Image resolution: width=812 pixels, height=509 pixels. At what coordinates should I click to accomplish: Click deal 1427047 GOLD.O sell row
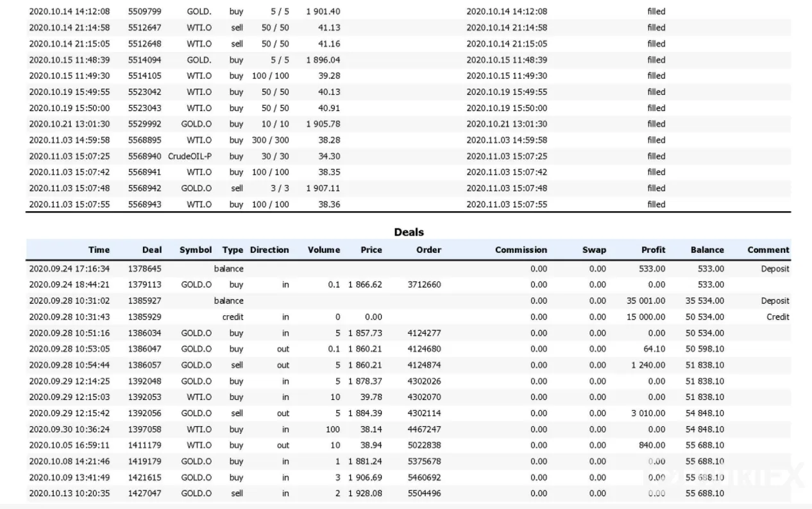[409, 494]
